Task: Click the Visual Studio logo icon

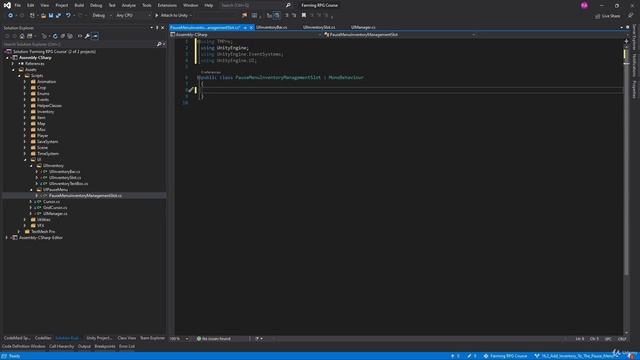Action: pyautogui.click(x=7, y=5)
